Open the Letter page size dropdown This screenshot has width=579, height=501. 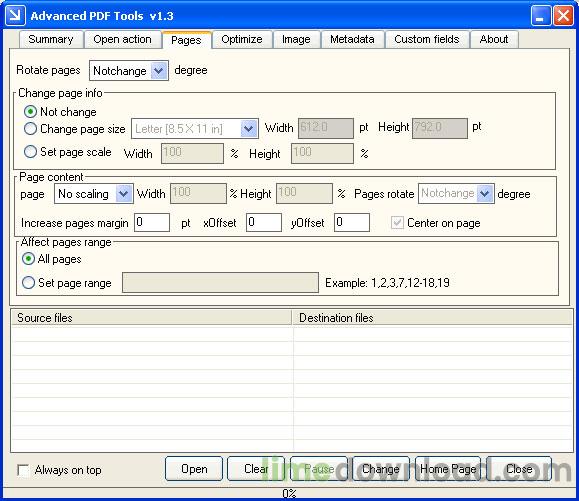(x=195, y=128)
